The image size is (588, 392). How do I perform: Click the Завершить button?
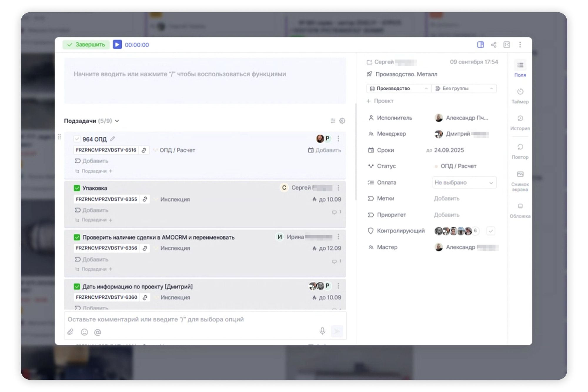click(x=86, y=45)
